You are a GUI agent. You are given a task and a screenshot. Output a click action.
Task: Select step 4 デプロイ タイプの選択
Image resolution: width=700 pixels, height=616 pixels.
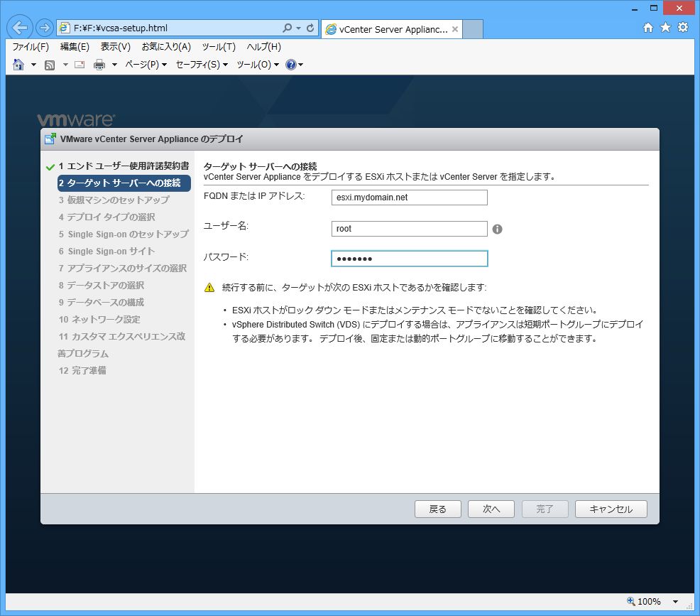[106, 217]
